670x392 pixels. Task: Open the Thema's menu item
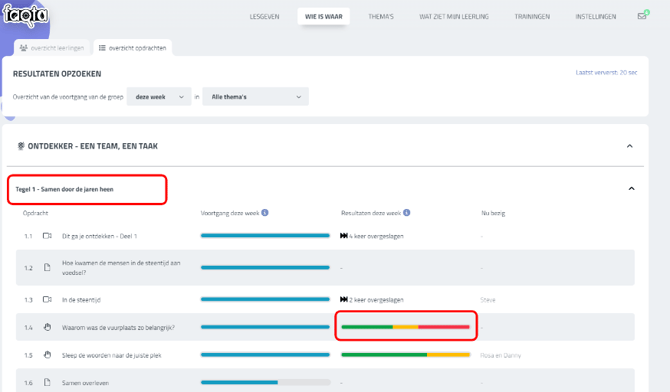(381, 17)
